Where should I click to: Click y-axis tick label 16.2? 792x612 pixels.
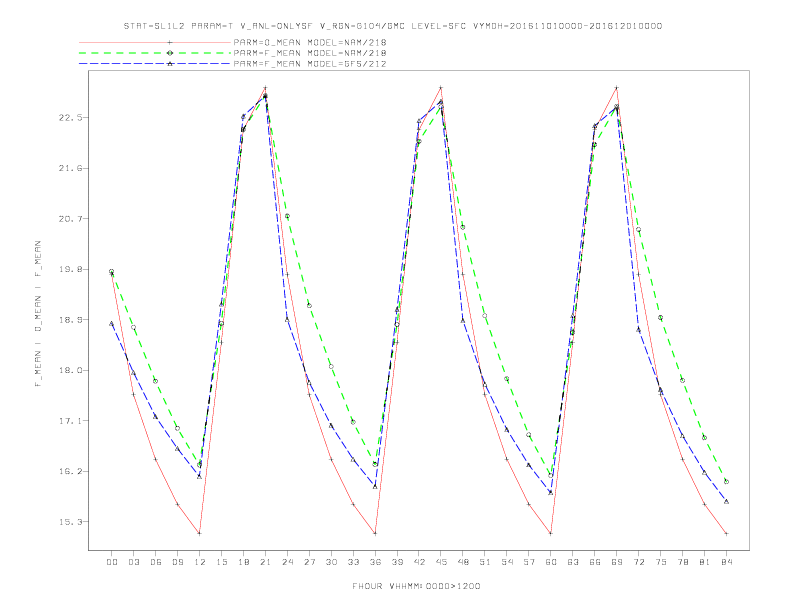pyautogui.click(x=70, y=471)
